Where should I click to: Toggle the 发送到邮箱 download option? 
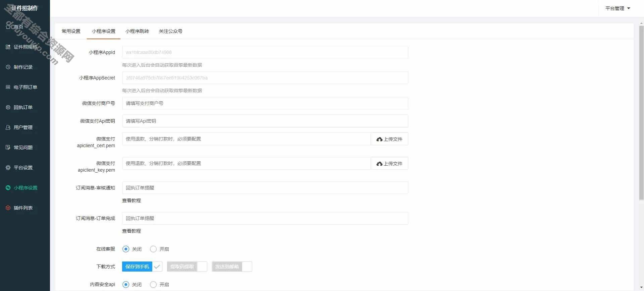point(232,267)
